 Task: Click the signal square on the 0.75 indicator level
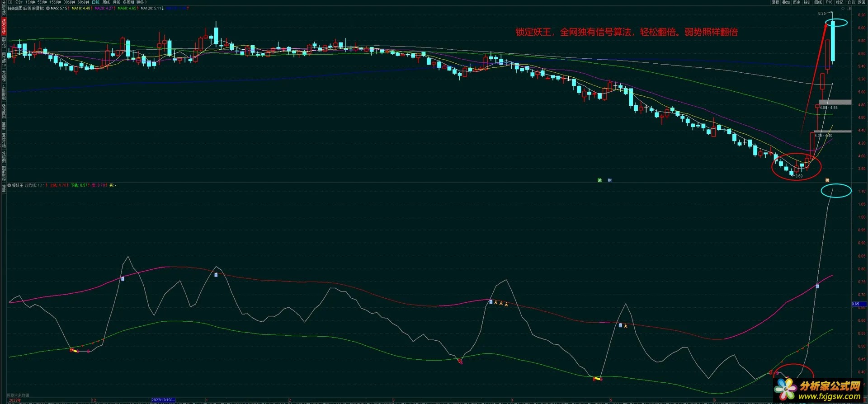tap(817, 286)
